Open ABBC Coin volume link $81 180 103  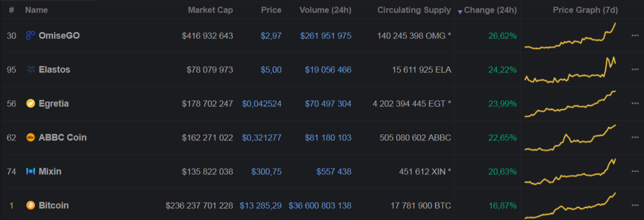[x=328, y=137]
